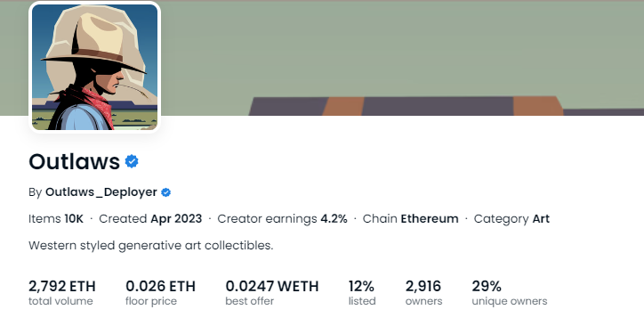The height and width of the screenshot is (326, 644).
Task: Click the 12% listed stat
Action: [362, 292]
